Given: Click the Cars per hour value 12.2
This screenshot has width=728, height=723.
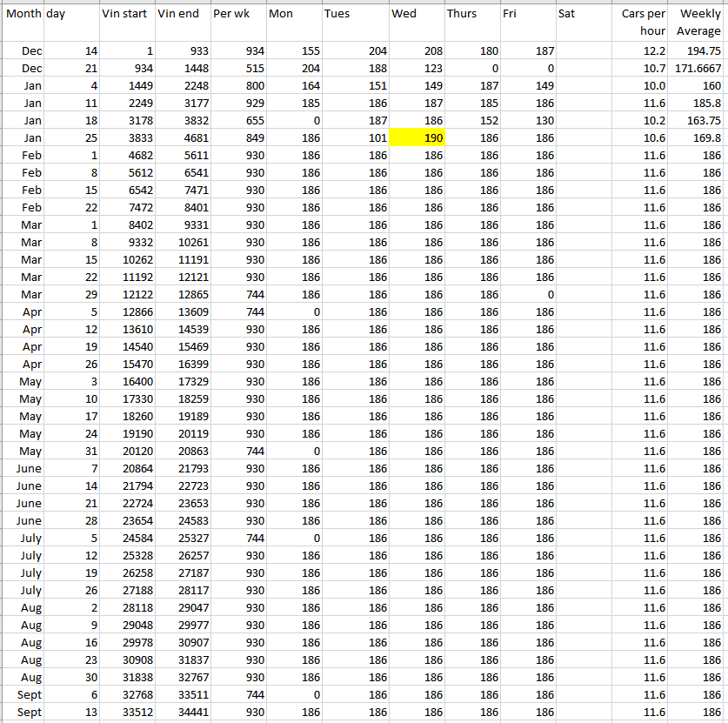Looking at the screenshot, I should click(x=642, y=51).
